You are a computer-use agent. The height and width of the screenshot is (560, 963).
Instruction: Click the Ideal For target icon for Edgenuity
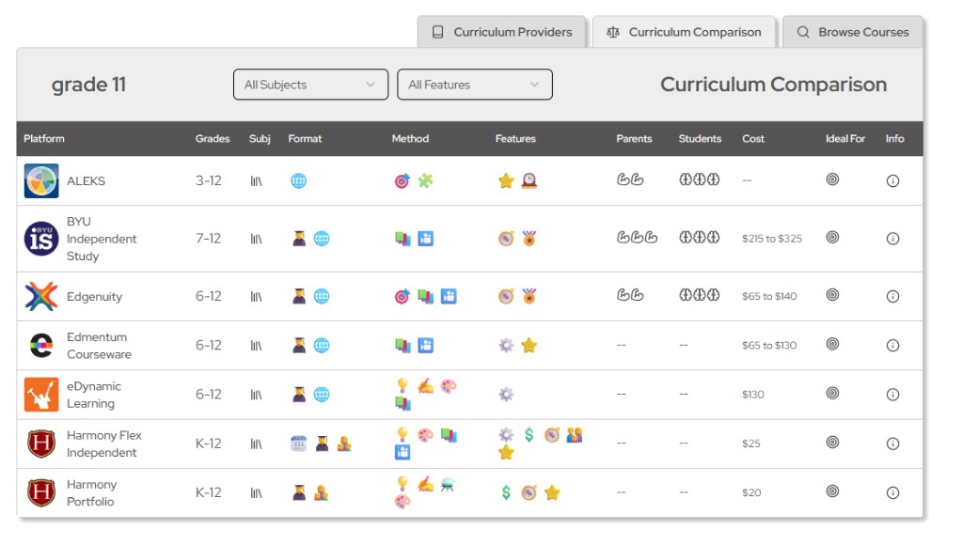tap(832, 294)
